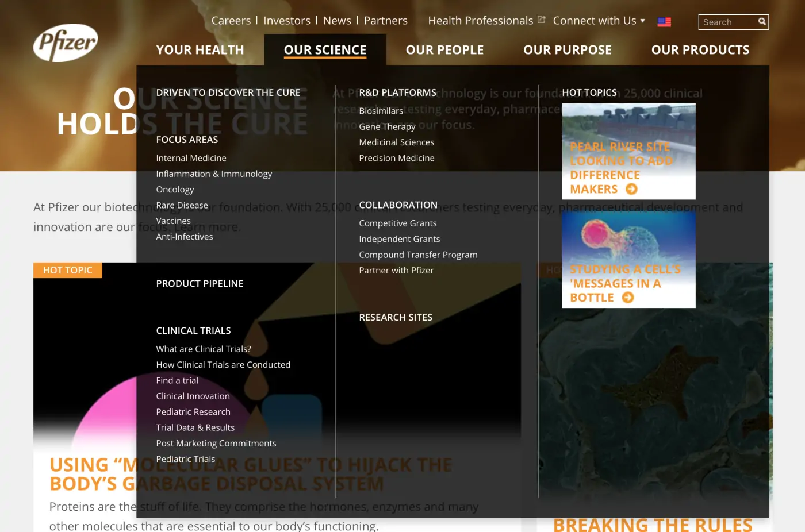The image size is (805, 532).
Task: Open the Studying a Cell's Messages thumbnail
Action: coord(628,260)
